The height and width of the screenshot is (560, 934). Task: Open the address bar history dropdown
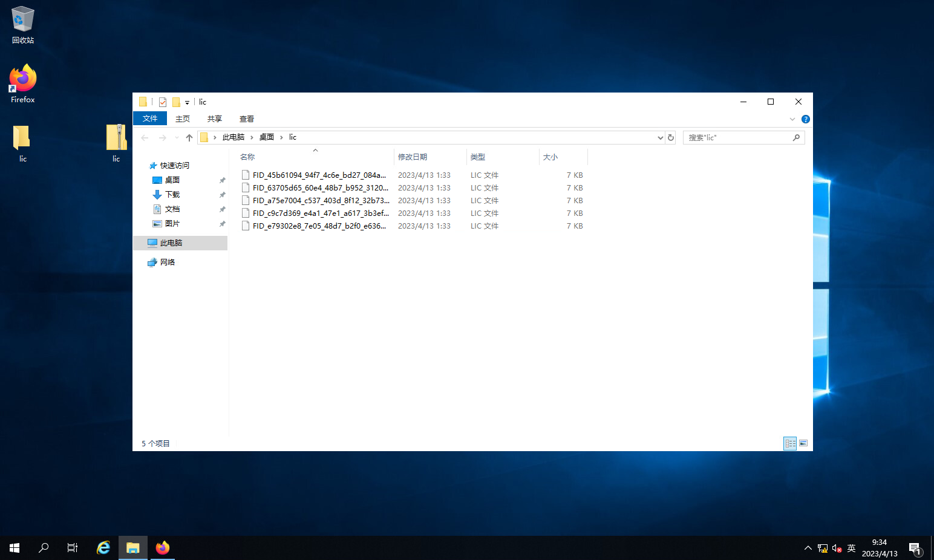click(660, 138)
